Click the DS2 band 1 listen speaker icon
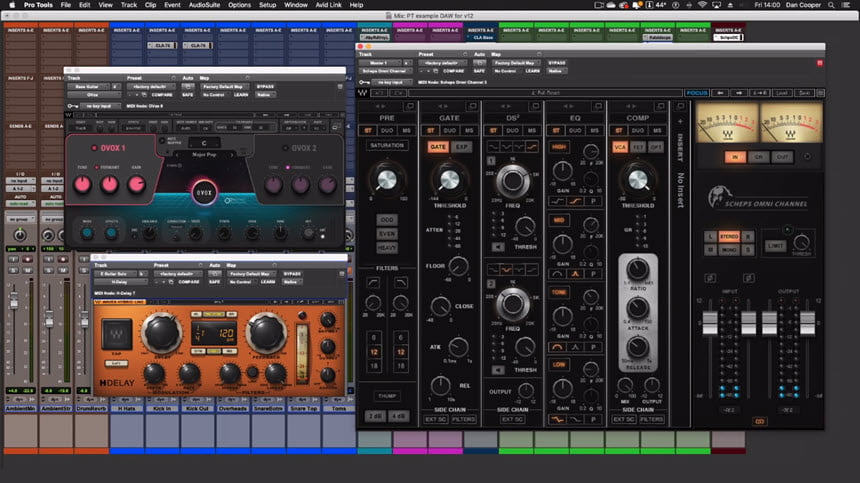 497,247
